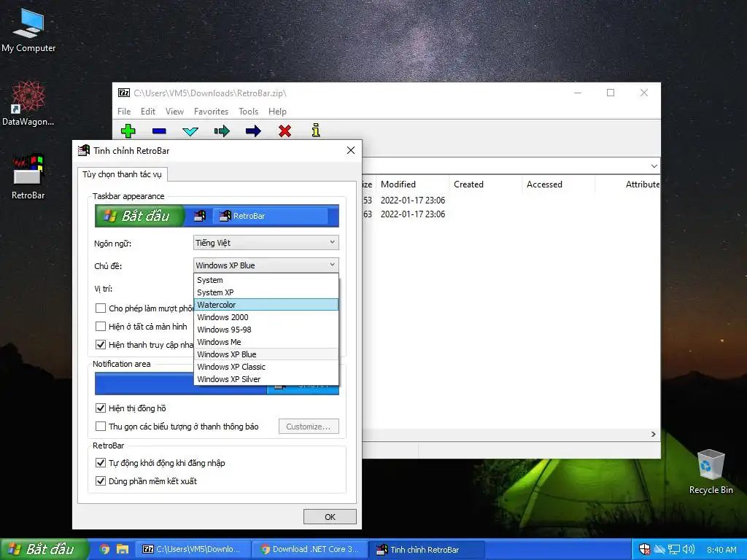Choose the Windows 95-98 theme

click(x=266, y=330)
